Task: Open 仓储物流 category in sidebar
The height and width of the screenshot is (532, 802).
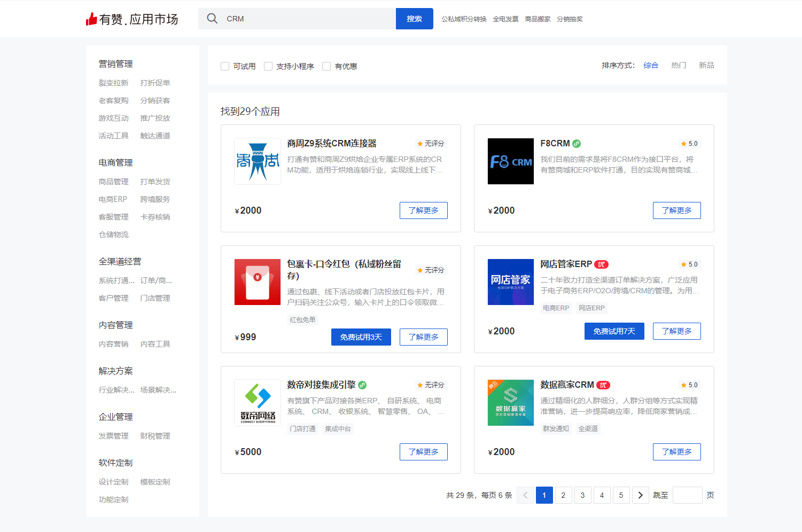Action: [113, 234]
